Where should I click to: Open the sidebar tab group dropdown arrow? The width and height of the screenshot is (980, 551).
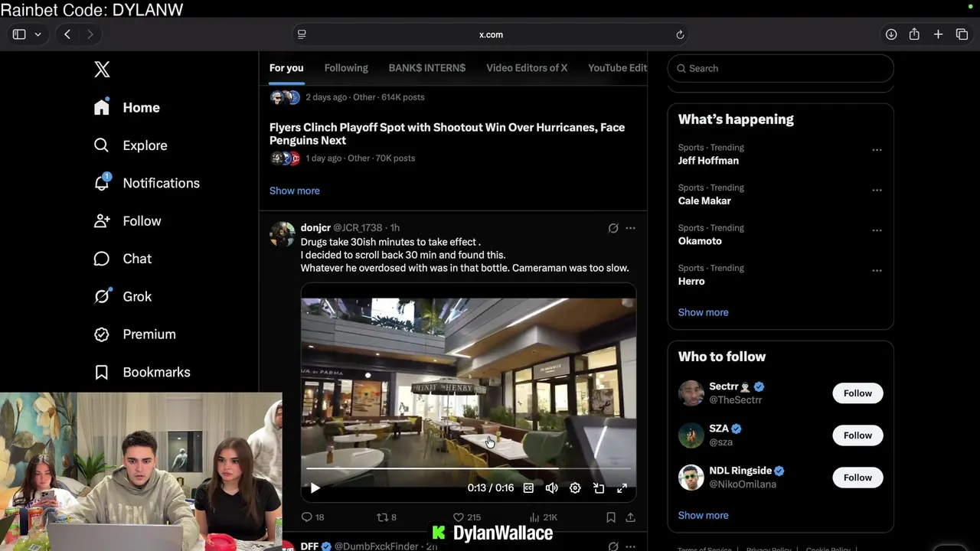pos(38,34)
